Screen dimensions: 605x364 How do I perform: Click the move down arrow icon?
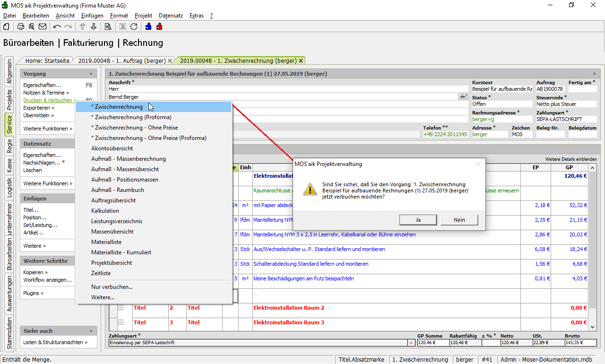point(94,26)
